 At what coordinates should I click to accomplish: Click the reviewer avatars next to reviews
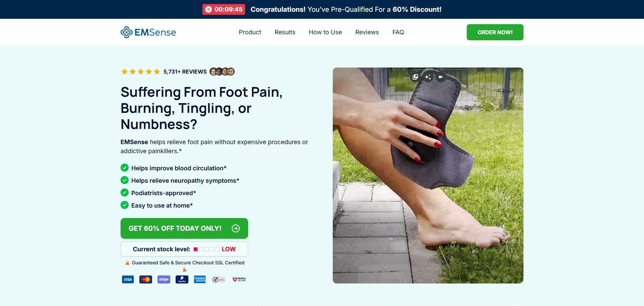click(x=222, y=72)
